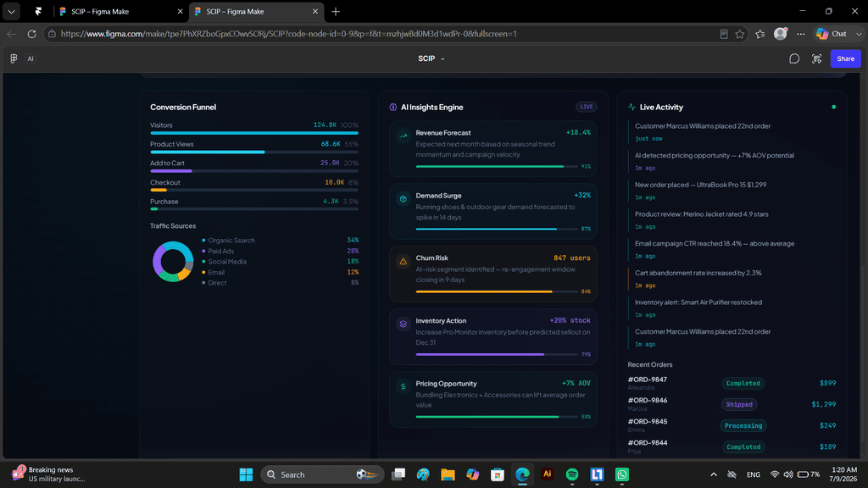
Task: Click the Churn Risk warning icon
Action: point(403,261)
